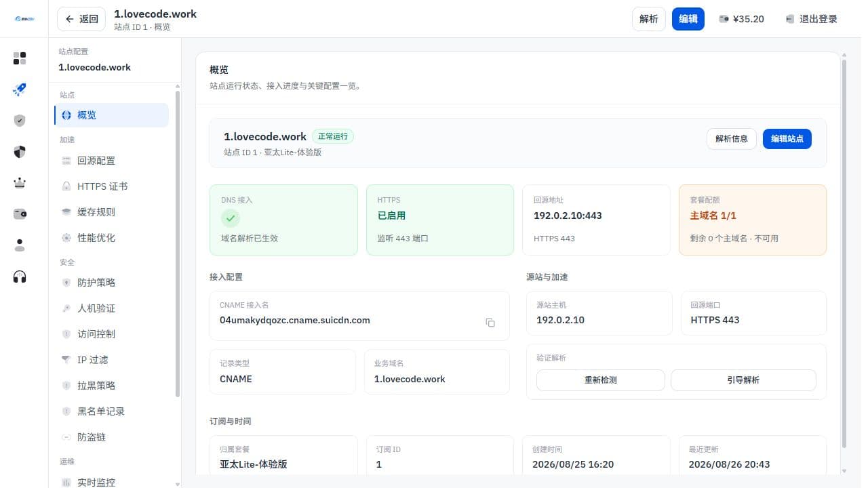868x488 pixels.
Task: Open the half-filled shield icon in left rail
Action: pyautogui.click(x=20, y=152)
